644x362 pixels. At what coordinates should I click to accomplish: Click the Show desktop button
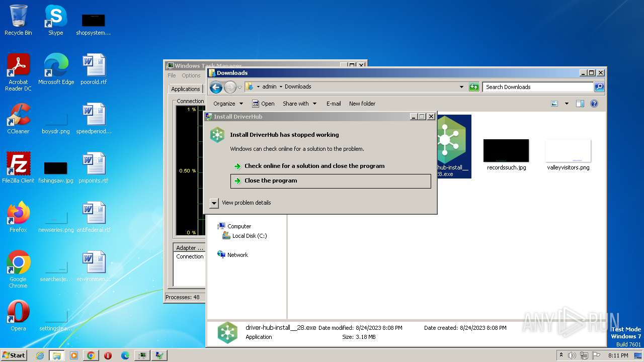pyautogui.click(x=639, y=355)
